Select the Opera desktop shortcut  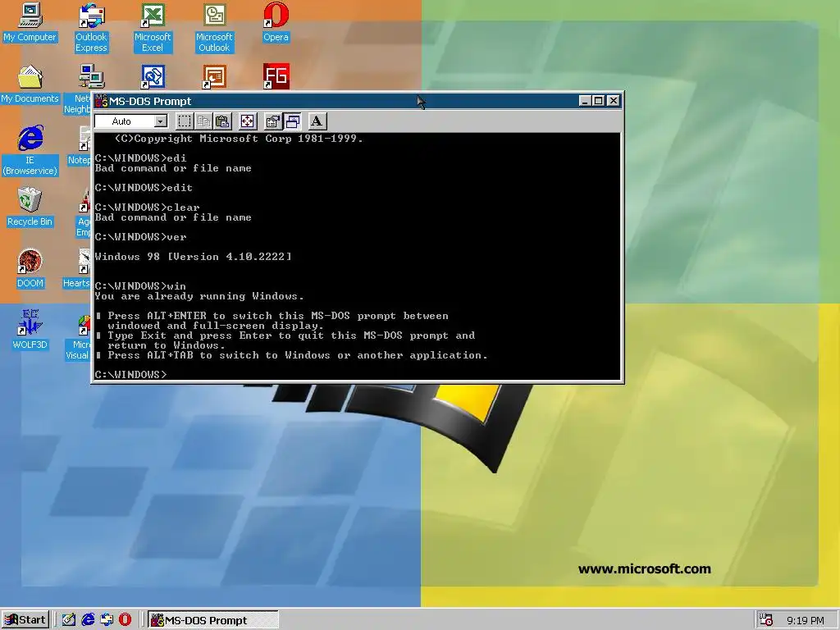276,23
